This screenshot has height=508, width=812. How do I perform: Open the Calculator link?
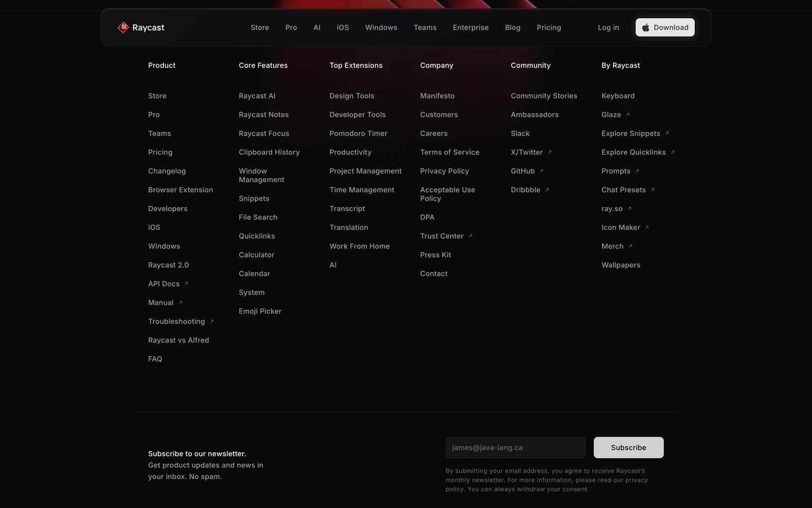(257, 255)
